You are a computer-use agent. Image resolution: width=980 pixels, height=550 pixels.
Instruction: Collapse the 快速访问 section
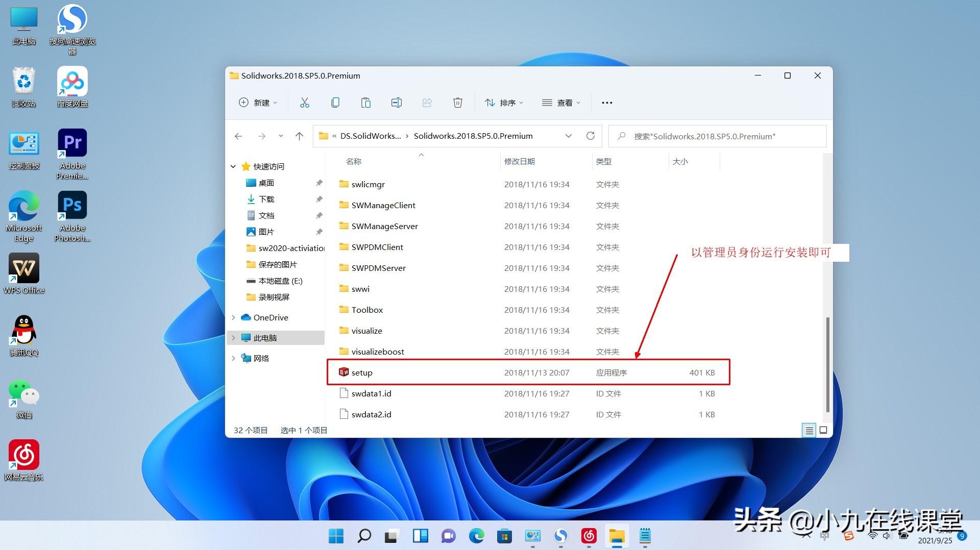click(x=233, y=166)
